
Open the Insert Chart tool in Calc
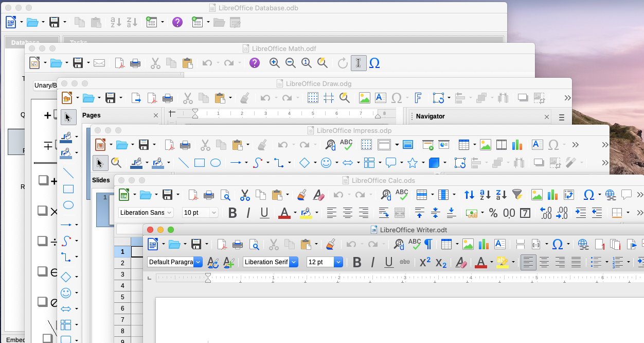(x=552, y=195)
